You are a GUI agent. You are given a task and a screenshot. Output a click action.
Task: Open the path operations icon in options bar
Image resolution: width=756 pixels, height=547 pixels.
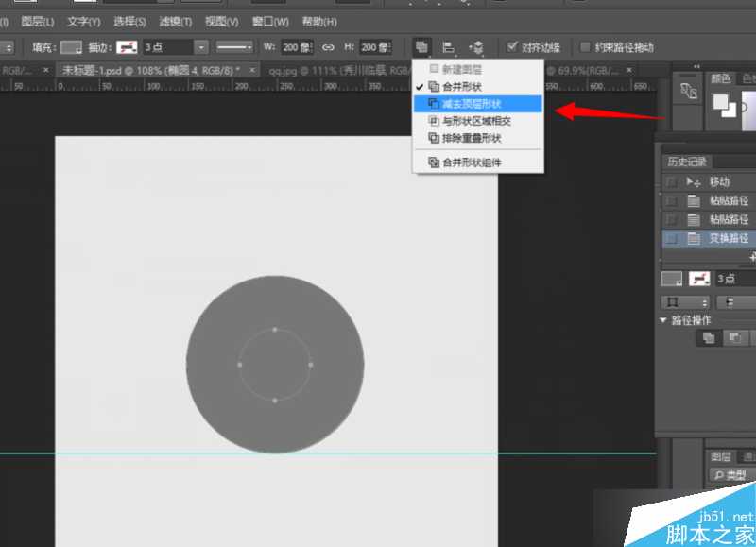point(422,46)
